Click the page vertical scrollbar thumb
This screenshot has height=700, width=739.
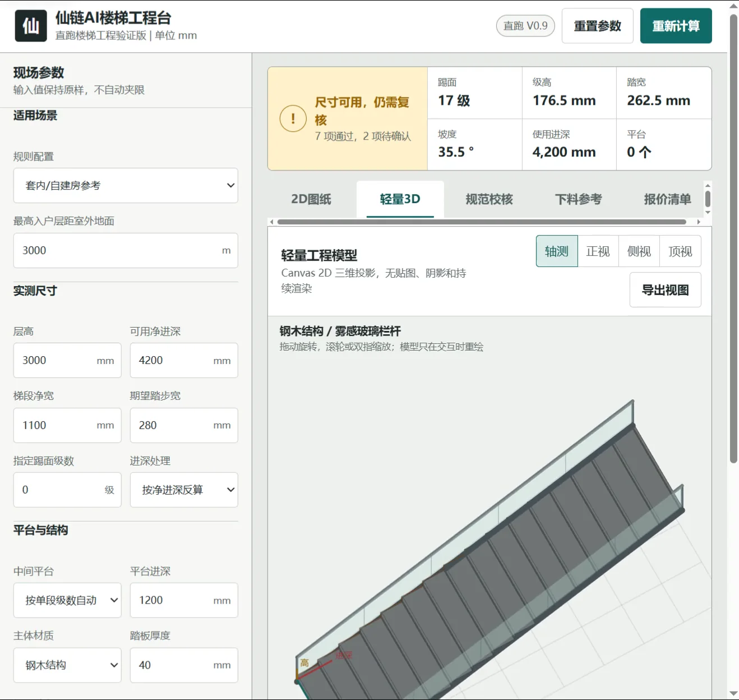[733, 238]
